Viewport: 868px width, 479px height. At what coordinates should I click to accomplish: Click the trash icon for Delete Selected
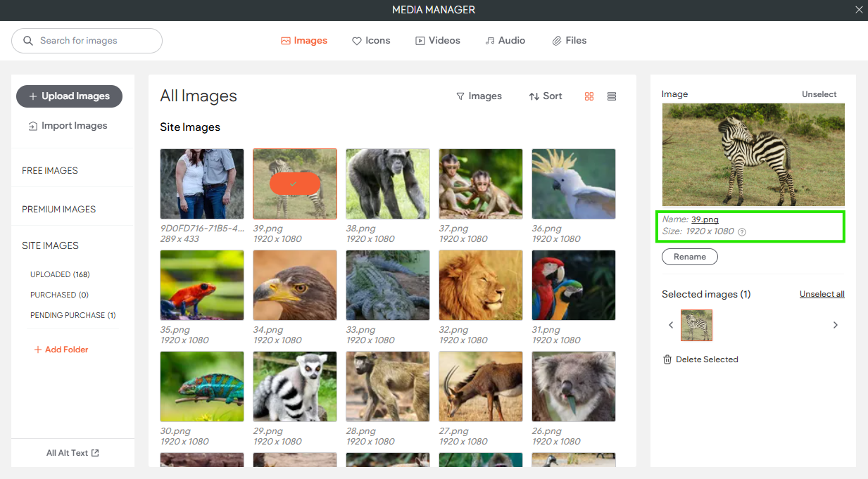[667, 359]
